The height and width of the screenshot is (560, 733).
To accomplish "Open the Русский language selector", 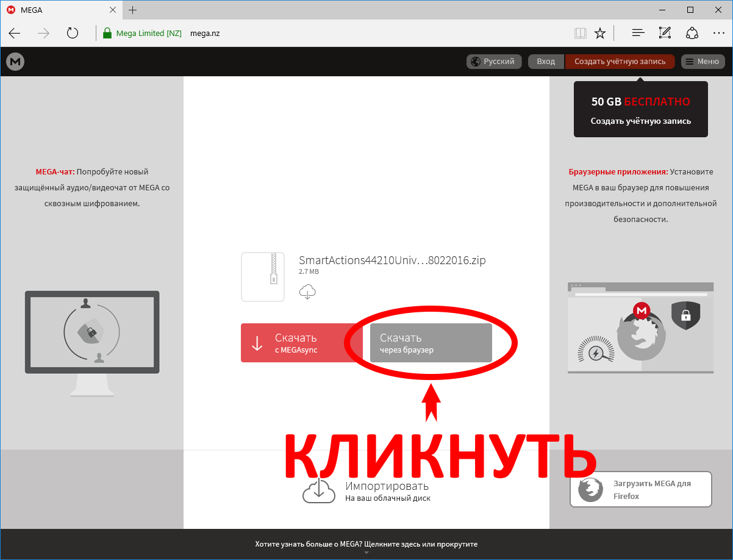I will tap(495, 61).
